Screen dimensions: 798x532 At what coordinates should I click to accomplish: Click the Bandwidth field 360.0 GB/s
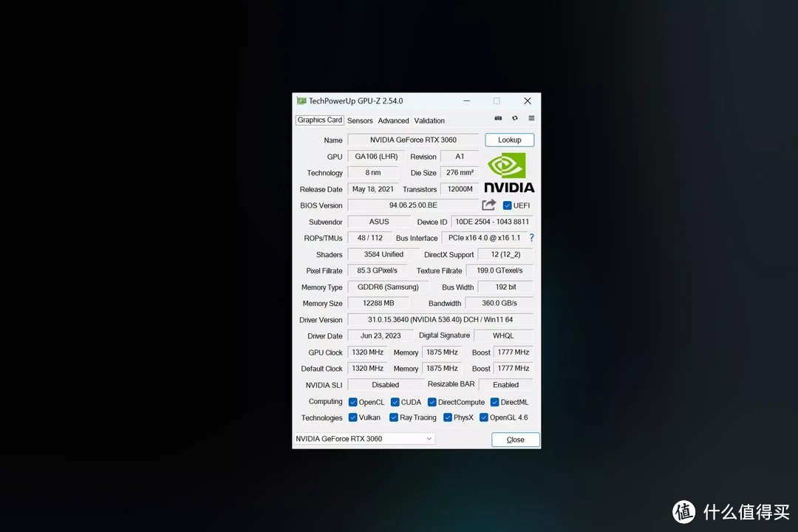click(499, 303)
